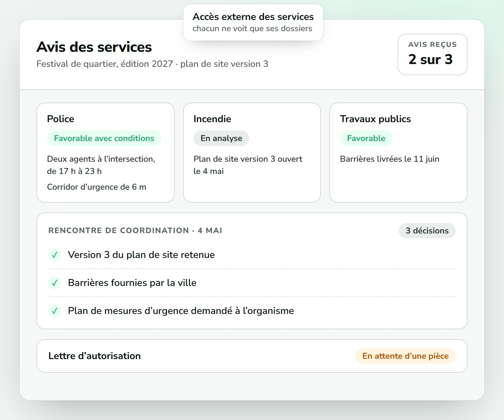Click "Deux agents à l'intersection" condition text
Image resolution: width=504 pixels, height=420 pixels.
click(101, 165)
